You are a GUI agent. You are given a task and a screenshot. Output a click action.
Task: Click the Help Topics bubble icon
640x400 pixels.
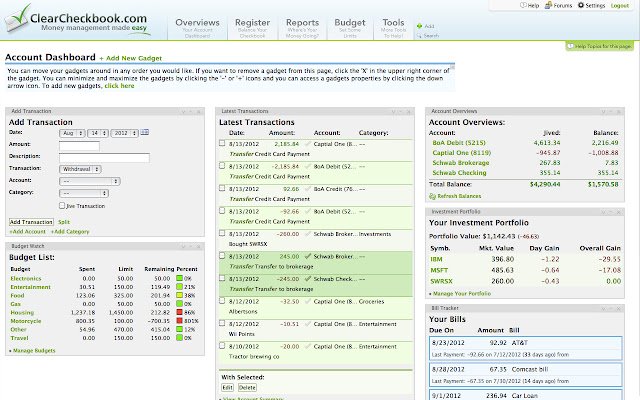click(571, 46)
